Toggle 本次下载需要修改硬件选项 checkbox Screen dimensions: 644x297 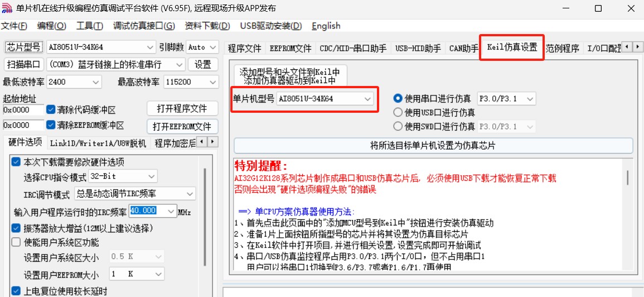click(16, 162)
